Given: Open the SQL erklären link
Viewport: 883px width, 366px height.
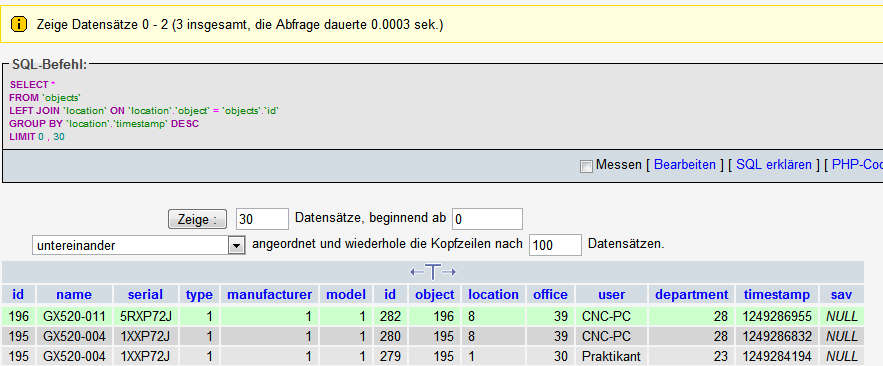Looking at the screenshot, I should tap(774, 164).
